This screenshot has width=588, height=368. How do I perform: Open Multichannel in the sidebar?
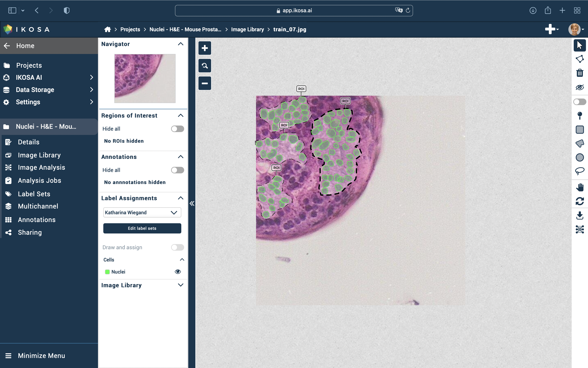pos(38,206)
